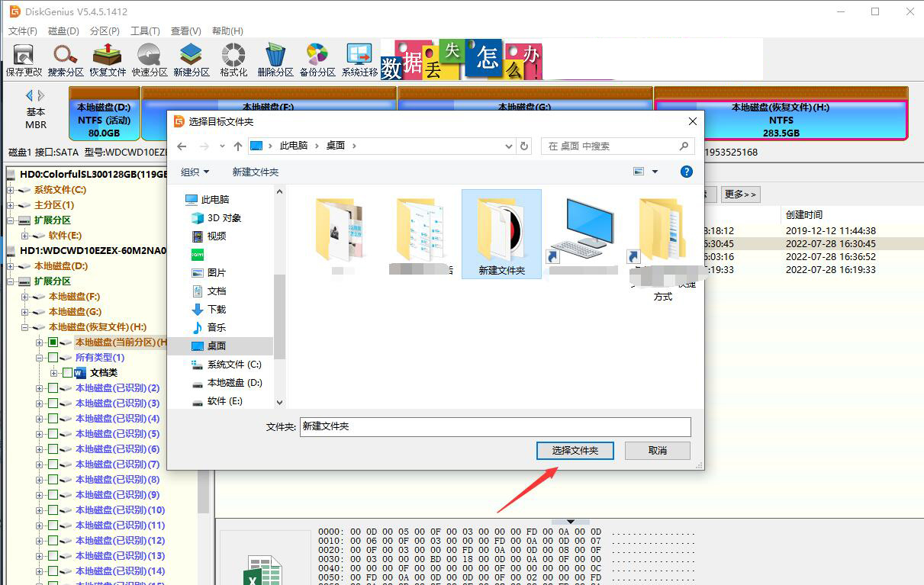Expand 本地磁盘(G:) tree node
Viewport: 924px width, 585px height.
[24, 312]
